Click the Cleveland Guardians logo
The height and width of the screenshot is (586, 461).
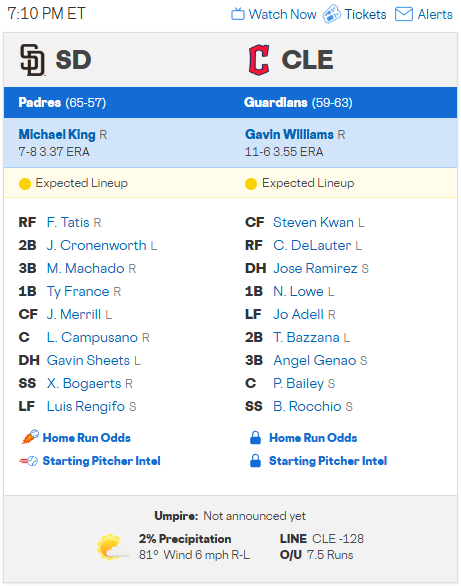click(259, 60)
